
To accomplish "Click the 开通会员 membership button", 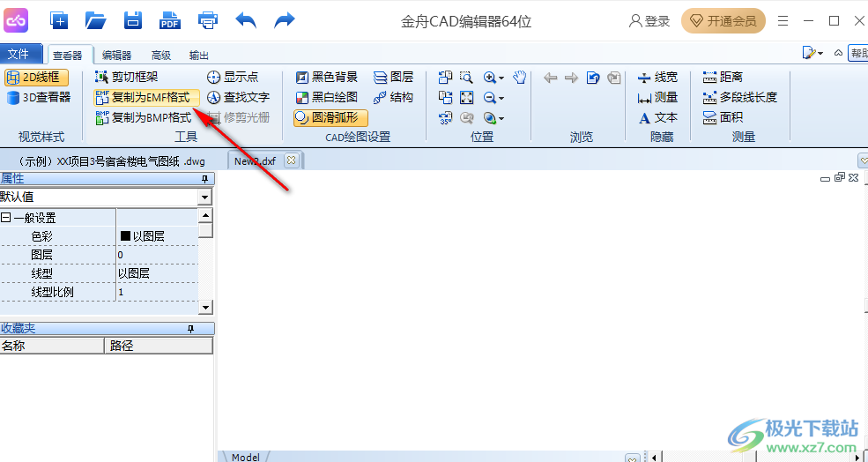I will point(723,21).
